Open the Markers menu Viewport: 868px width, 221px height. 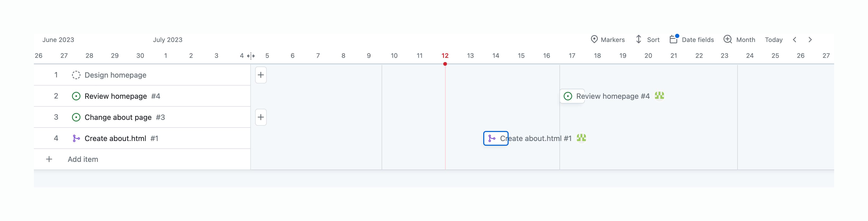tap(608, 40)
